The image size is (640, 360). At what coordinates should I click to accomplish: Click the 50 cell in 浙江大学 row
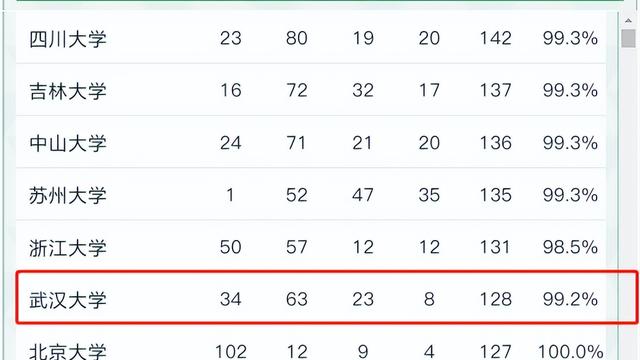[x=231, y=247]
